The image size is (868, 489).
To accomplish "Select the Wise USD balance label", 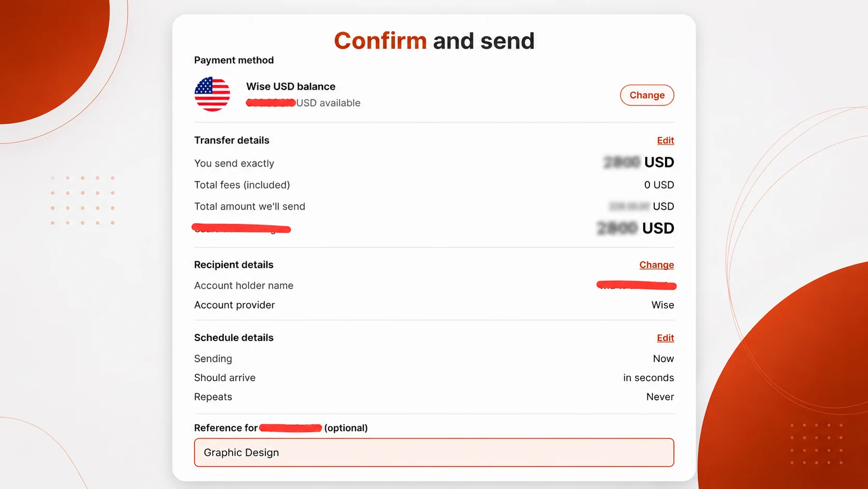I will tap(291, 86).
